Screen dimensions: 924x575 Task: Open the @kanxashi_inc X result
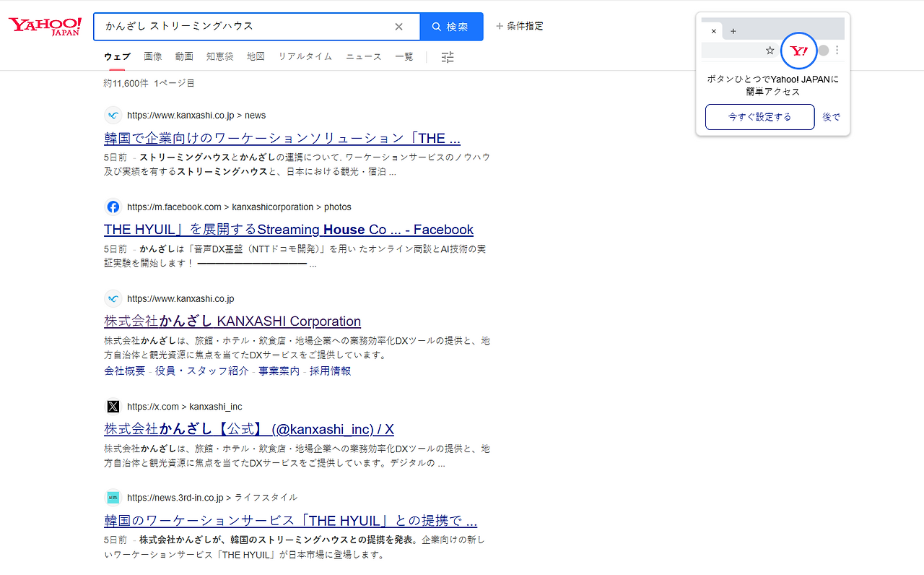pos(249,429)
